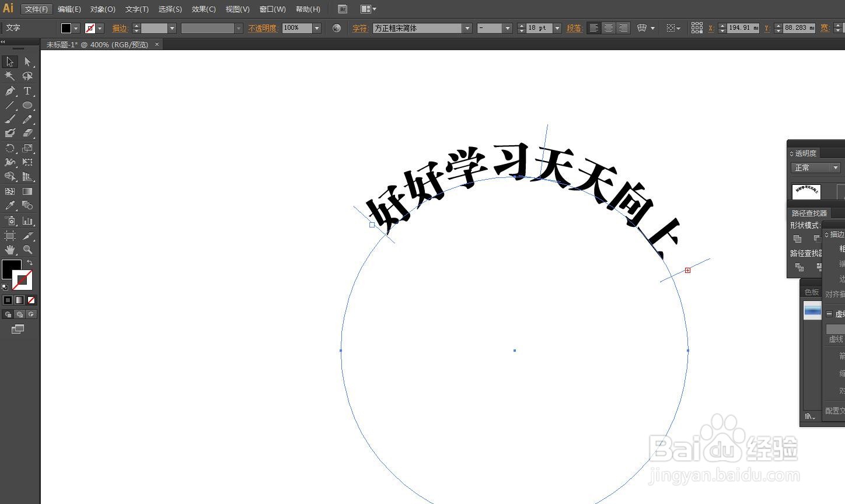Select the Zoom magnifier tool
Image resolution: width=845 pixels, height=504 pixels.
(x=27, y=250)
